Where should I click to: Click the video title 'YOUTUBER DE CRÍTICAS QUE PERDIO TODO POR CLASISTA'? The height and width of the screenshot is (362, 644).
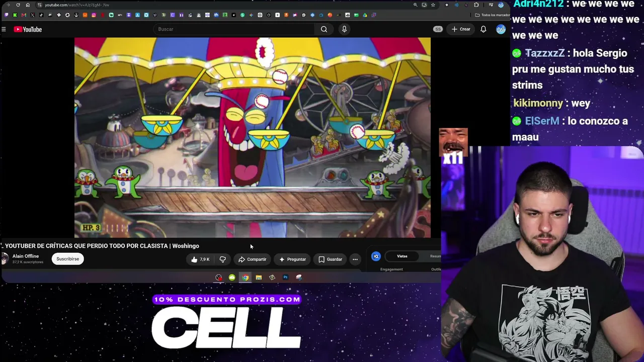click(87, 246)
